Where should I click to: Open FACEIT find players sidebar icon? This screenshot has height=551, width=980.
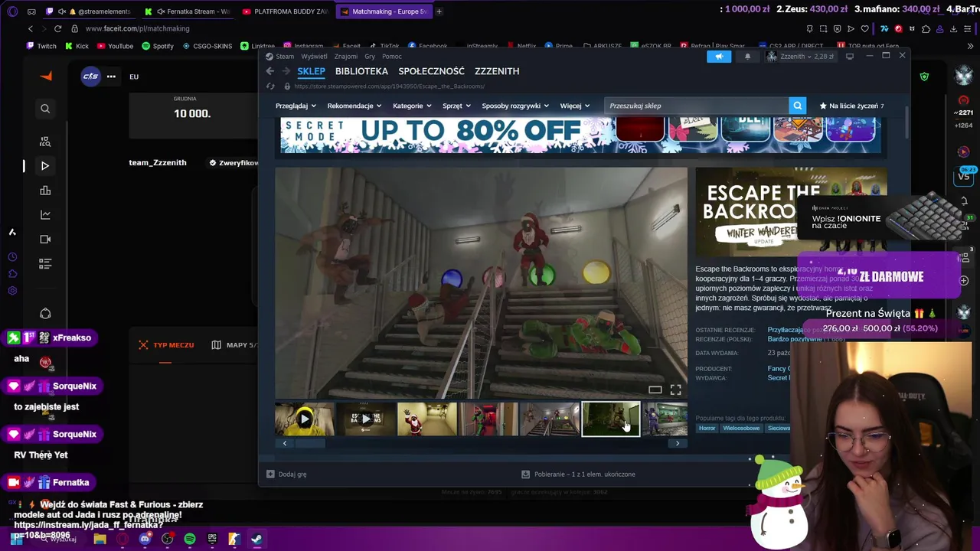point(45,142)
